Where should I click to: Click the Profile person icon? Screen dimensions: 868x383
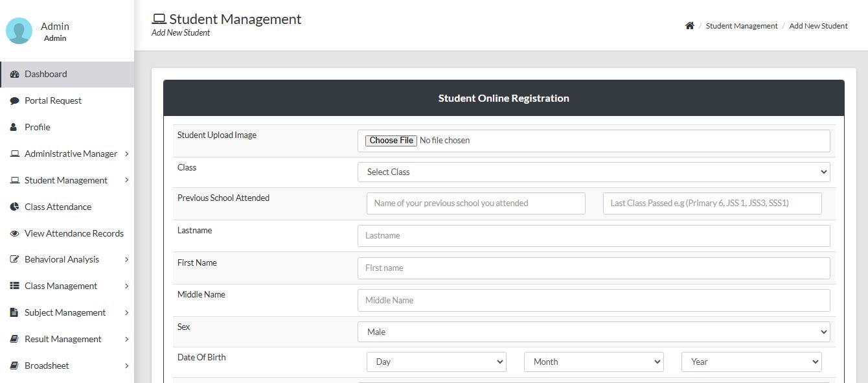click(14, 128)
